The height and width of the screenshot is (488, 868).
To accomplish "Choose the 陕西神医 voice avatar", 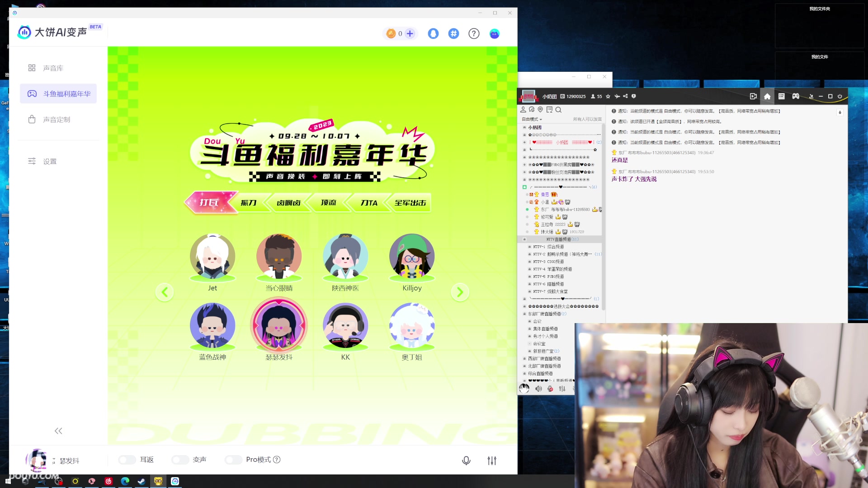I will 345,257.
